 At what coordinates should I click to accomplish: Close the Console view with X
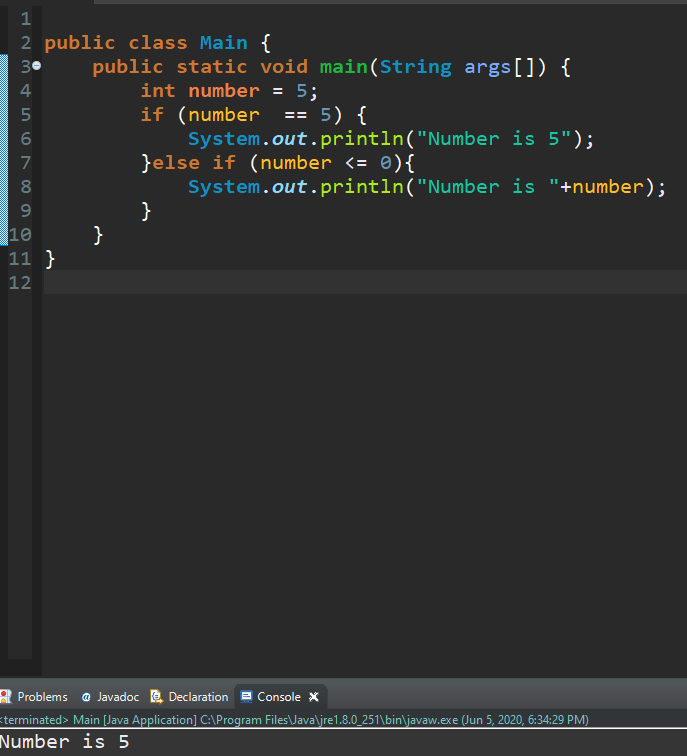(313, 697)
